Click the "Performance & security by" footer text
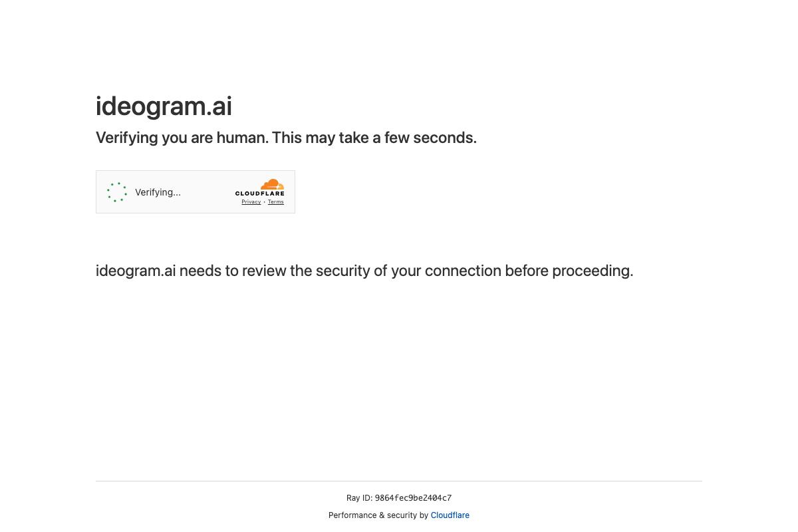Screen dimensions: 798x532 (x=378, y=515)
